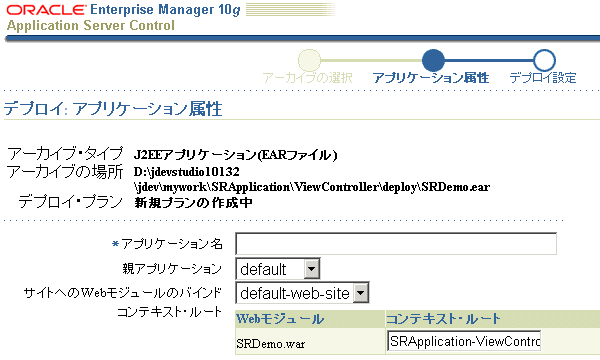Click the 親アプリケーション label
The image size is (600, 360).
coord(172,269)
